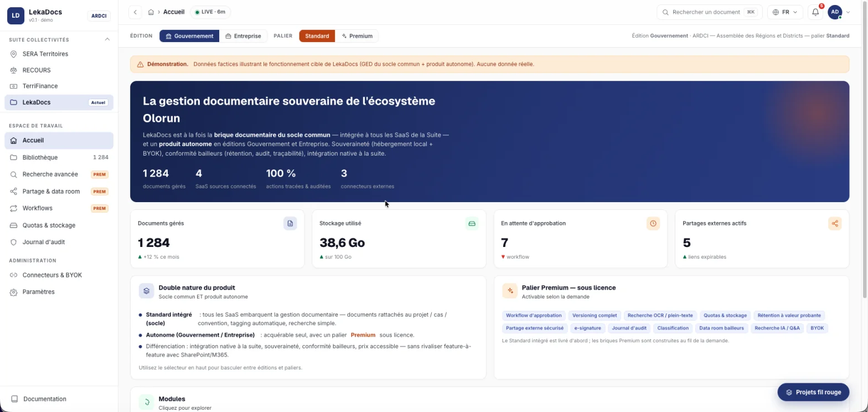Viewport: 868px width, 412px height.
Task: Click the Recherche OCR / plein-texte tag
Action: click(660, 316)
